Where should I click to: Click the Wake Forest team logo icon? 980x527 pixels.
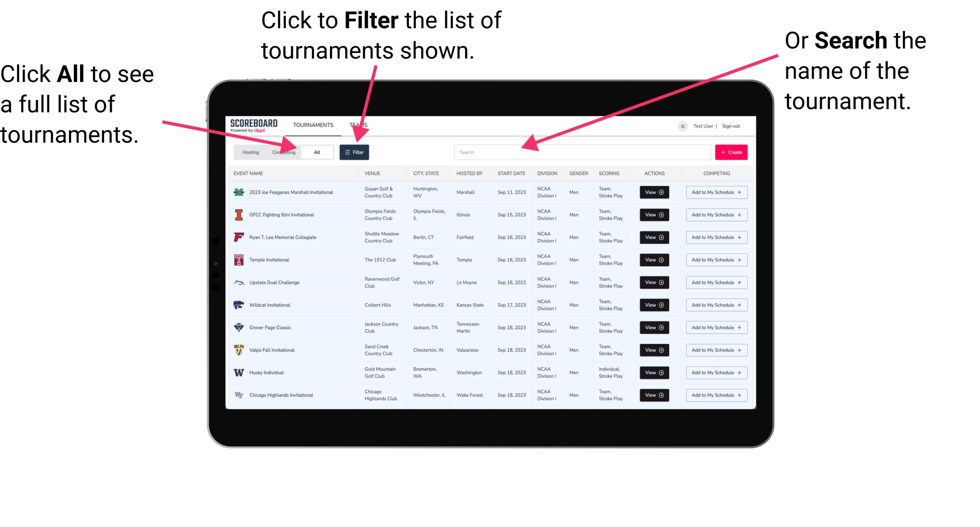[240, 394]
